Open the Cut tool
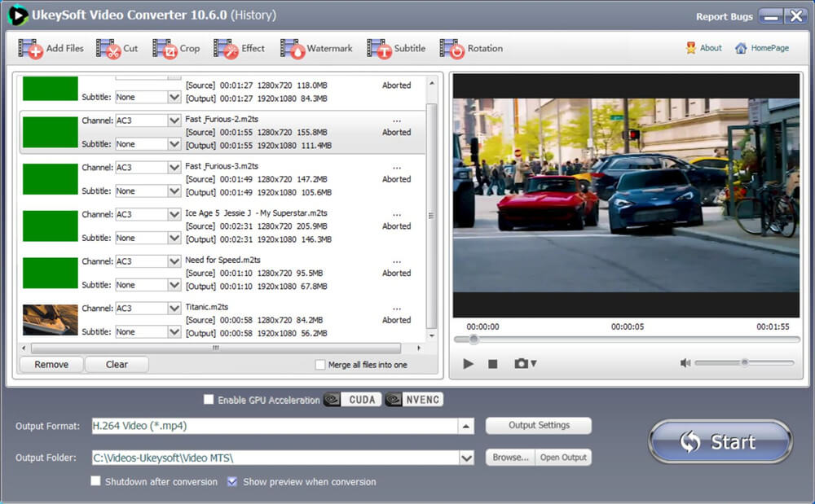The width and height of the screenshot is (815, 504). point(117,49)
